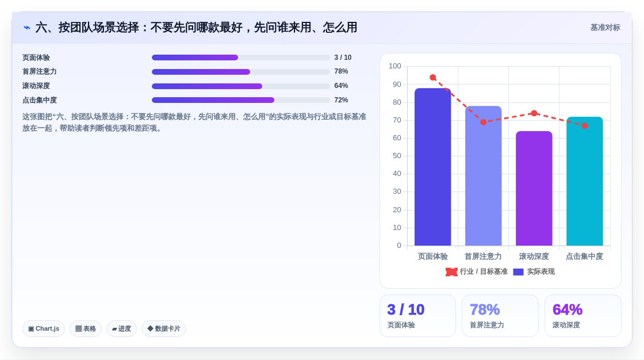Click the 72% value beside progress bar
This screenshot has height=360, width=644.
pyautogui.click(x=342, y=100)
